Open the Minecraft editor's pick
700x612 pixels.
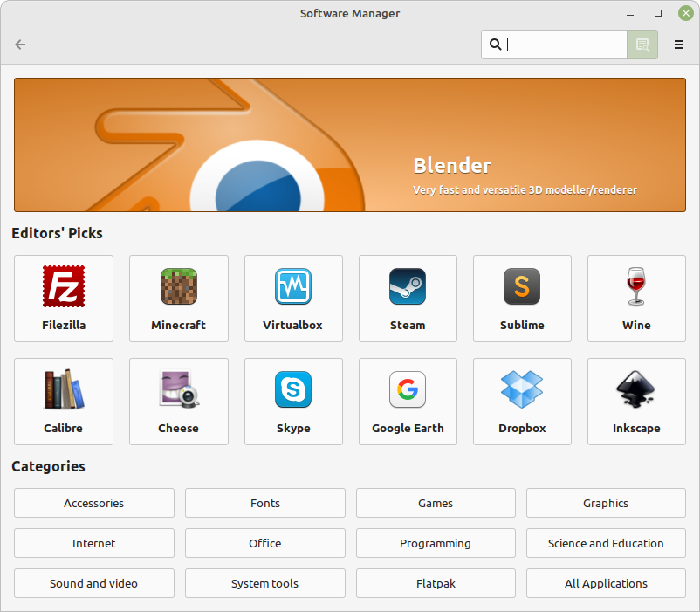[x=179, y=299]
